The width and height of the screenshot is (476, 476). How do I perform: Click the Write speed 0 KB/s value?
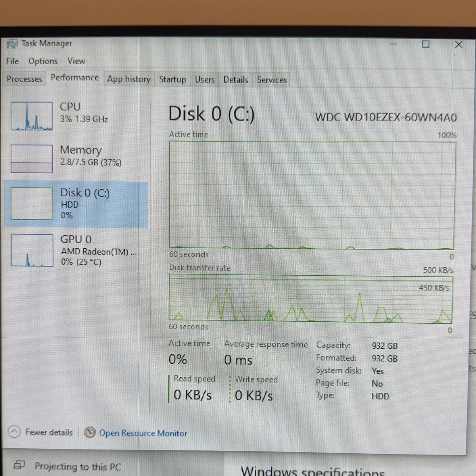(254, 396)
